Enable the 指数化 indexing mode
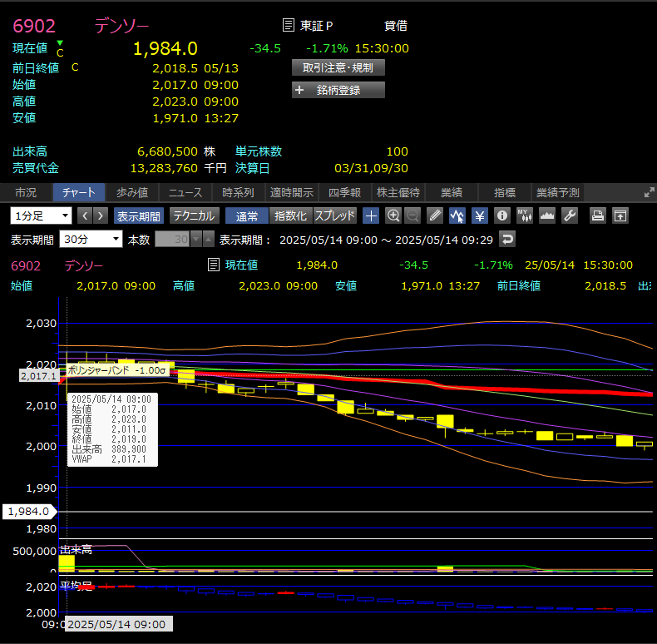This screenshot has width=657, height=644. tap(290, 215)
